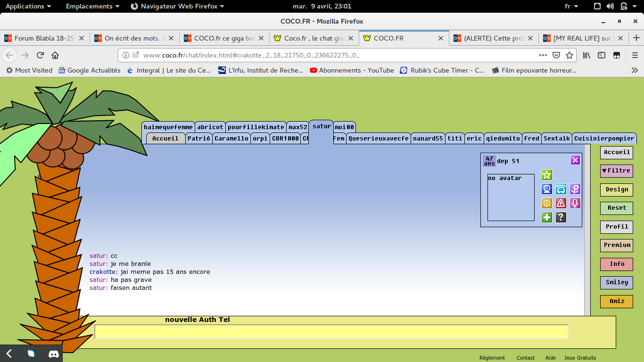The image size is (644, 362).
Task: Close the user profile panel
Action: coord(575,160)
